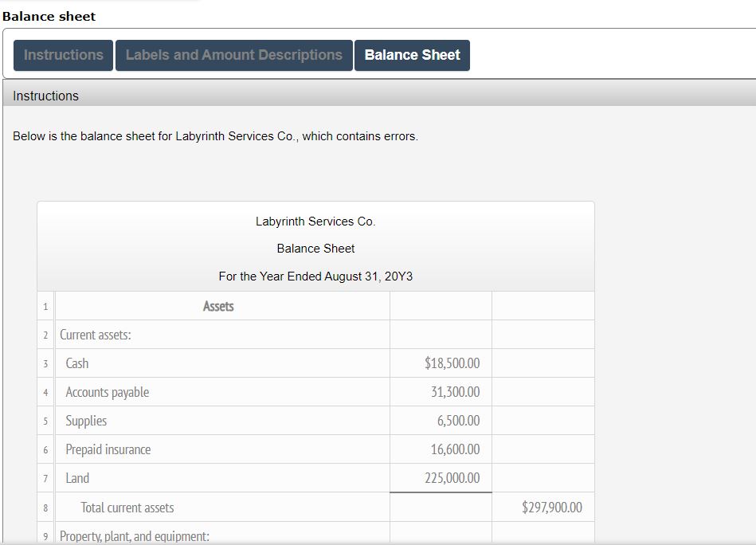Click the Instructions section header bar
The height and width of the screenshot is (545, 756).
(45, 95)
